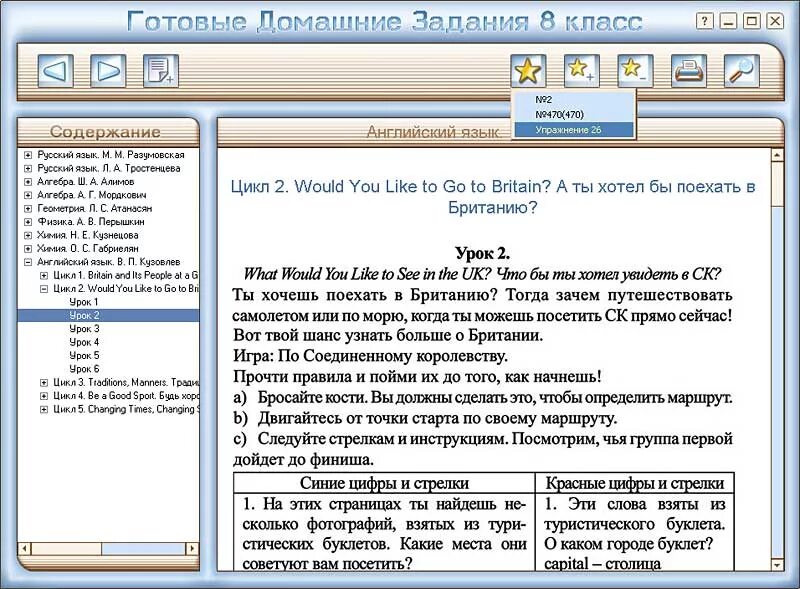Click contents panel scroll left arrow
This screenshot has width=800, height=589.
pyautogui.click(x=24, y=549)
